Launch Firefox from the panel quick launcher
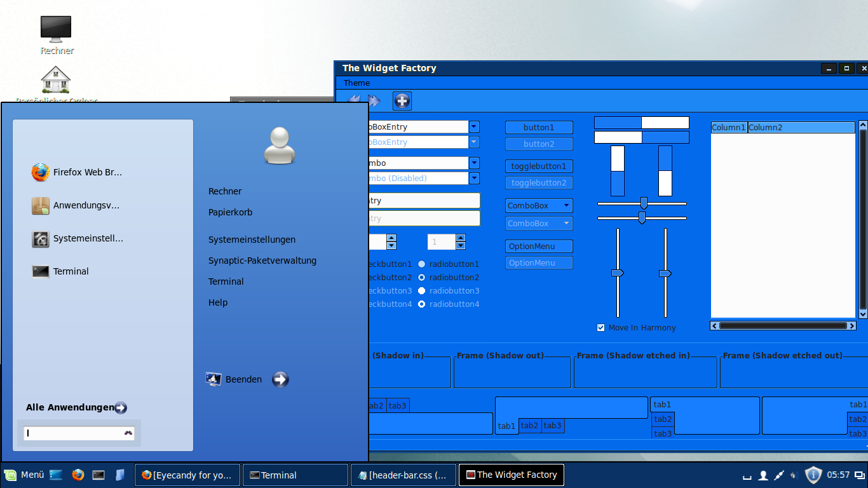868x488 pixels. [x=78, y=475]
